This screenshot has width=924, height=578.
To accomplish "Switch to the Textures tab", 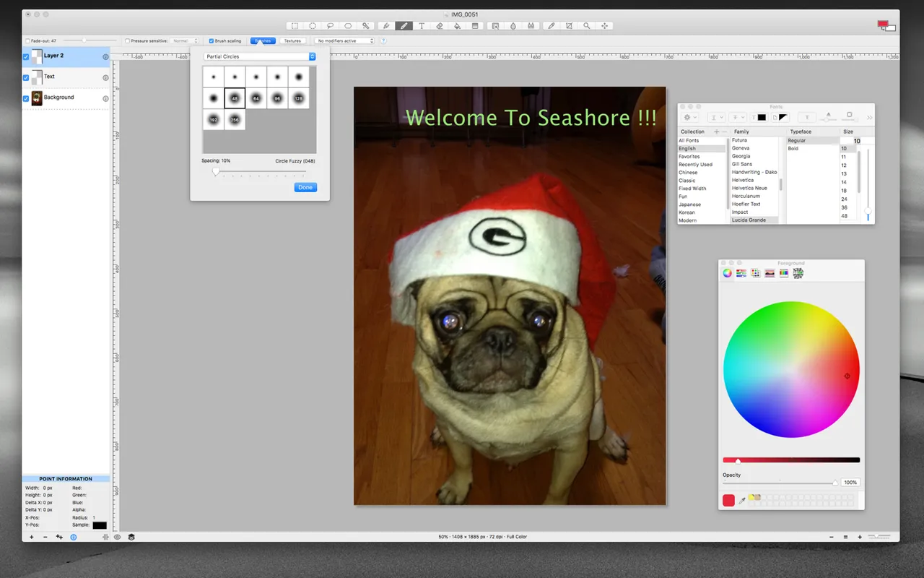I will tap(292, 41).
